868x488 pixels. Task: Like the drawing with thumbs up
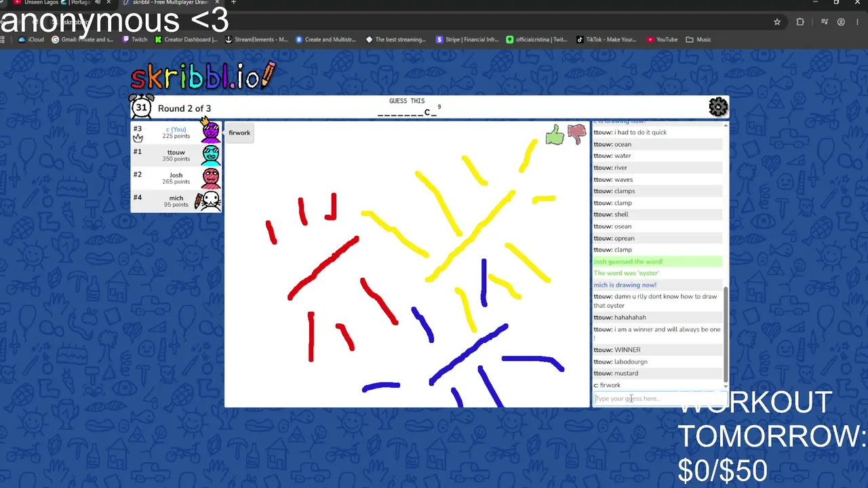coord(555,135)
